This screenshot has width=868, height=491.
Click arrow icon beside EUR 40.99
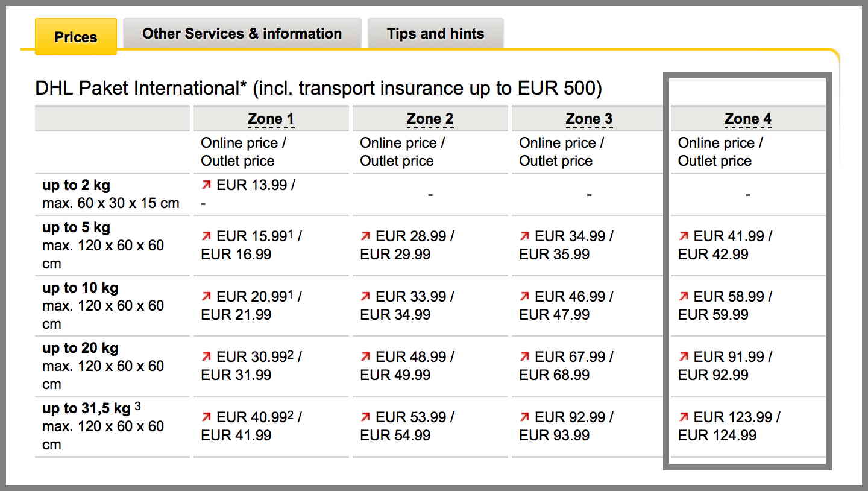(206, 417)
